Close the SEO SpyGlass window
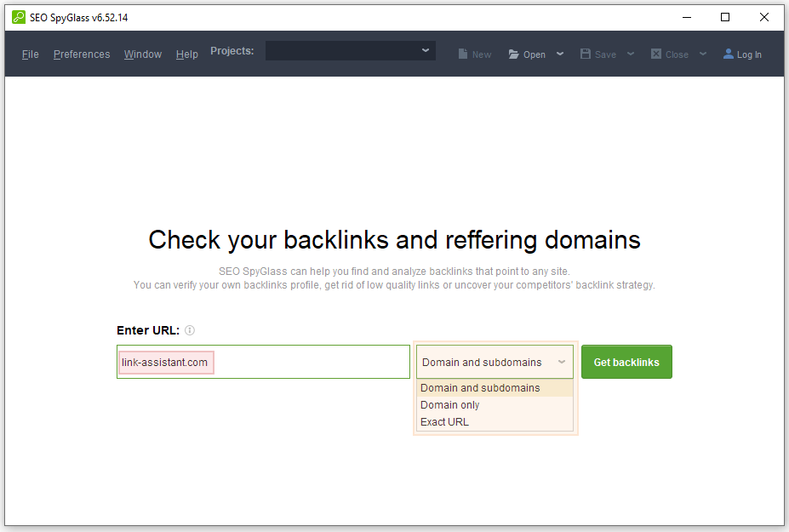789x532 pixels. click(x=763, y=17)
